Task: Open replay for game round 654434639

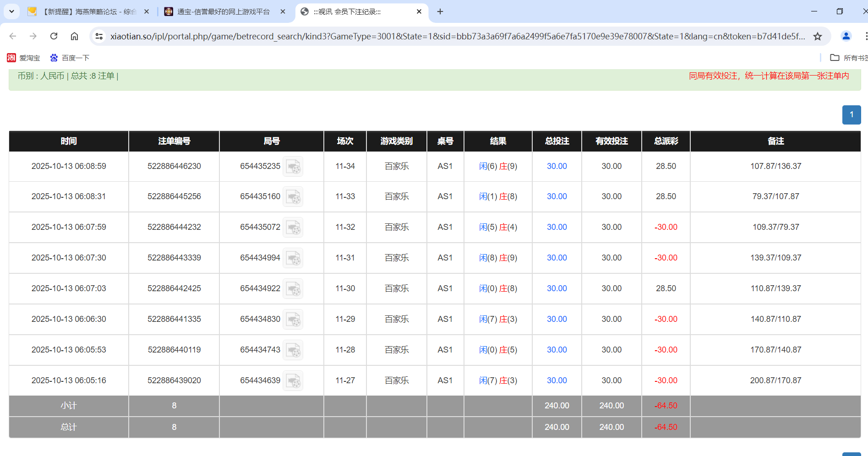Action: pyautogui.click(x=293, y=380)
